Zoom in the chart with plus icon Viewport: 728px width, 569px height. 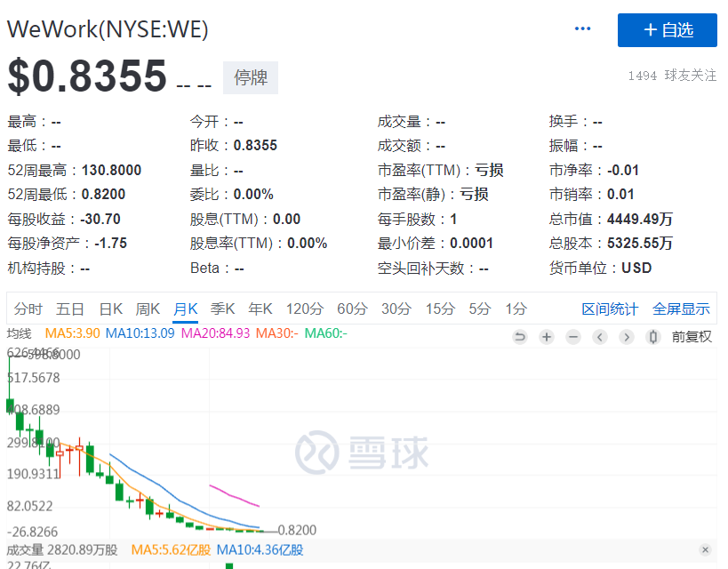(x=547, y=337)
